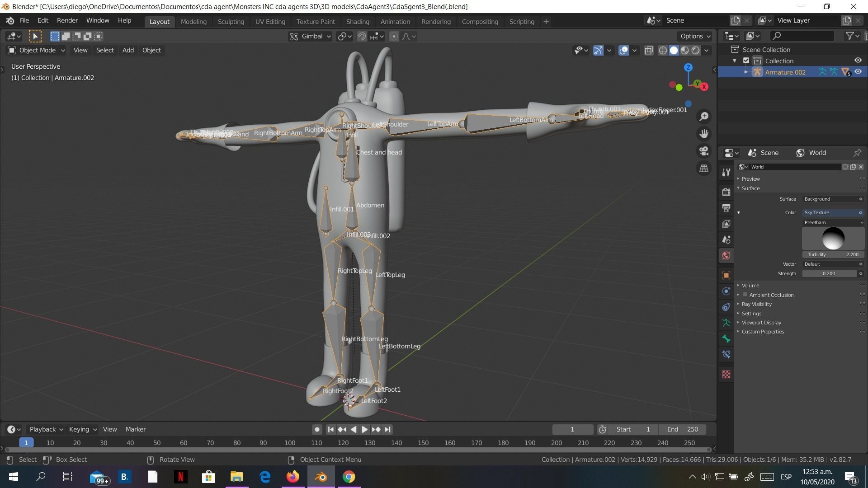Enable the Ambient Occlusion checkbox
This screenshot has width=868, height=488.
(745, 295)
